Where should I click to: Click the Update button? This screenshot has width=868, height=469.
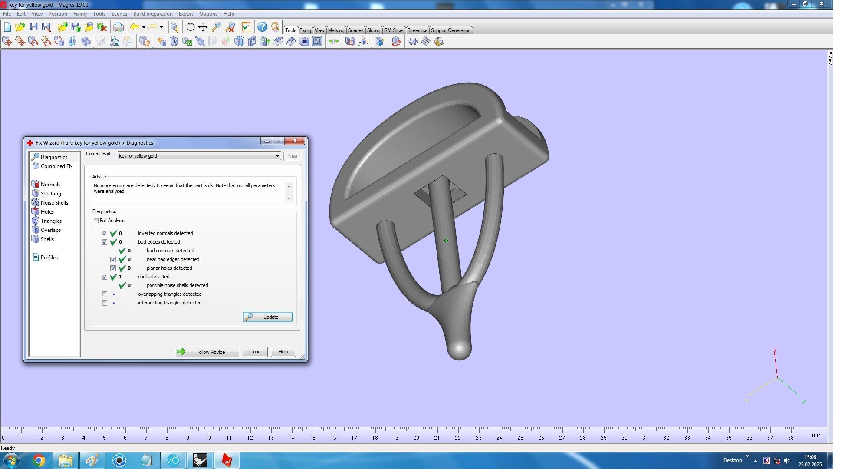click(x=267, y=317)
